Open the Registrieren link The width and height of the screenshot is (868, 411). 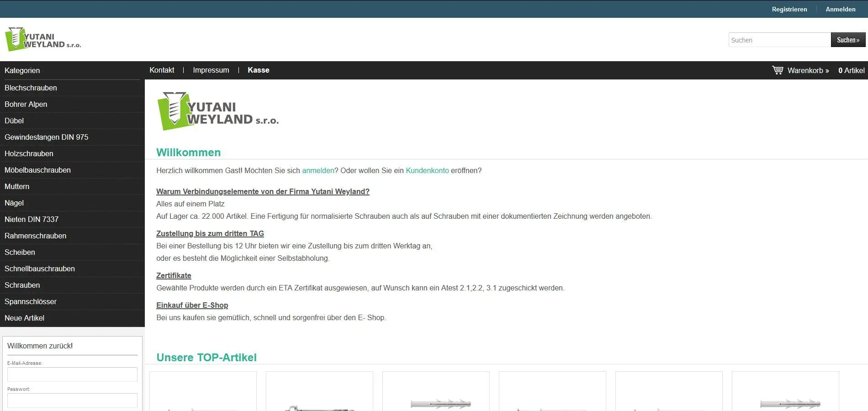(x=789, y=9)
